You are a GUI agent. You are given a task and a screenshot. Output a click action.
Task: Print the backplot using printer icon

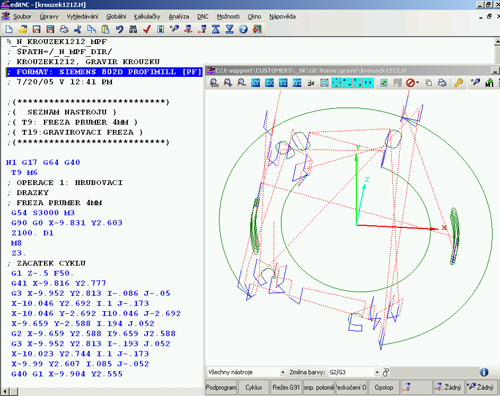point(442,83)
